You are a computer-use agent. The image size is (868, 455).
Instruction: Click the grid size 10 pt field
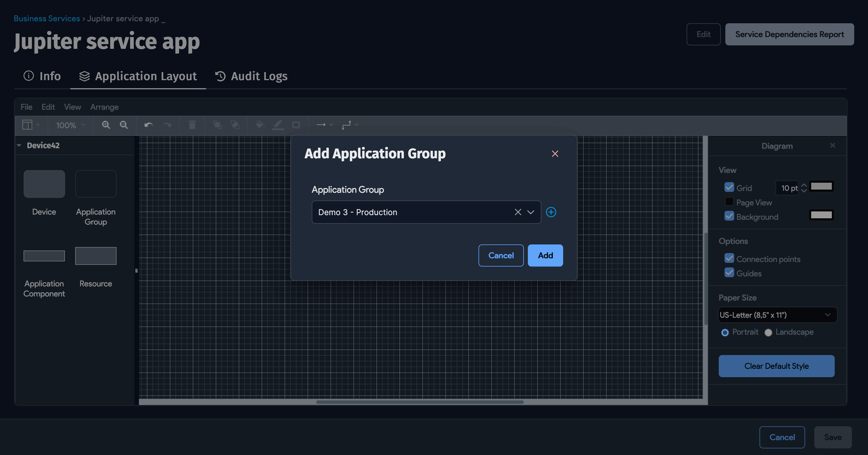[x=787, y=188]
